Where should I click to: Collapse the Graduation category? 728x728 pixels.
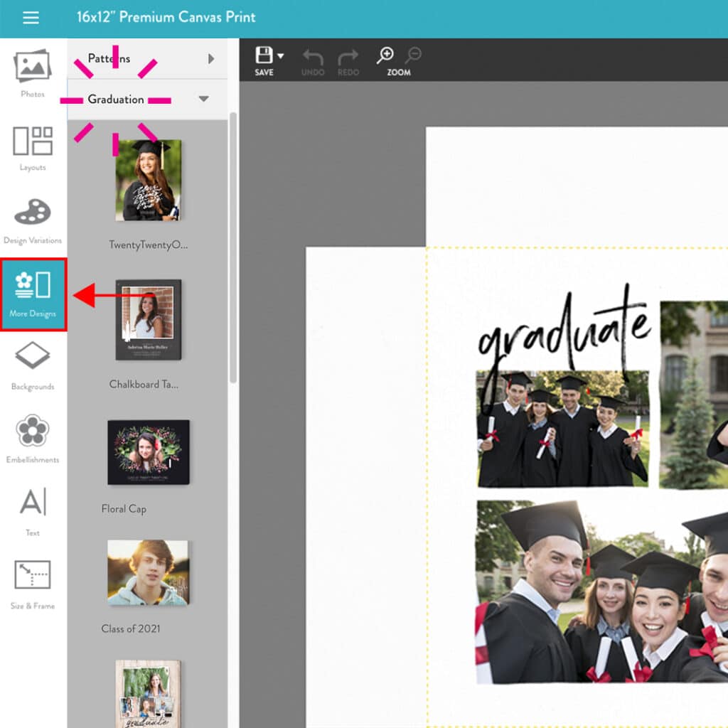[x=203, y=100]
